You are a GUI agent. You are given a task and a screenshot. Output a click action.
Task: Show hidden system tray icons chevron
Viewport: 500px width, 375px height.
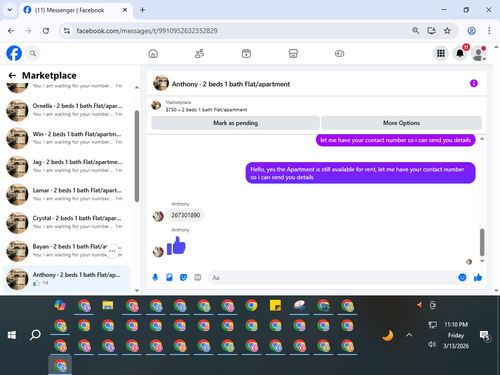(409, 335)
